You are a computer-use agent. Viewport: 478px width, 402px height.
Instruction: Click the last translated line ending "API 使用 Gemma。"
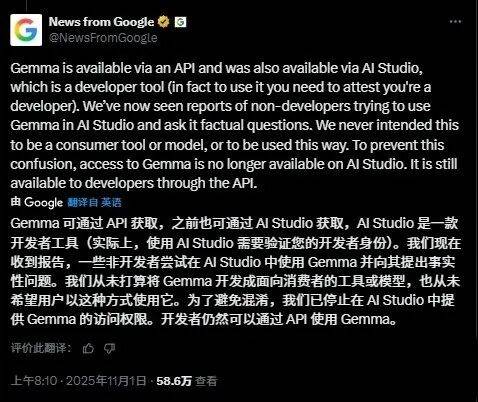pos(204,319)
